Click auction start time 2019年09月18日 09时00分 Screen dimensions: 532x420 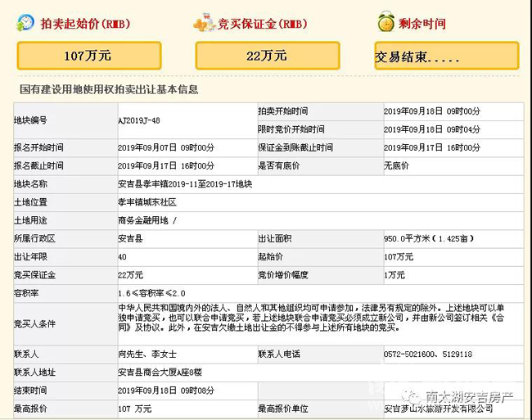432,111
